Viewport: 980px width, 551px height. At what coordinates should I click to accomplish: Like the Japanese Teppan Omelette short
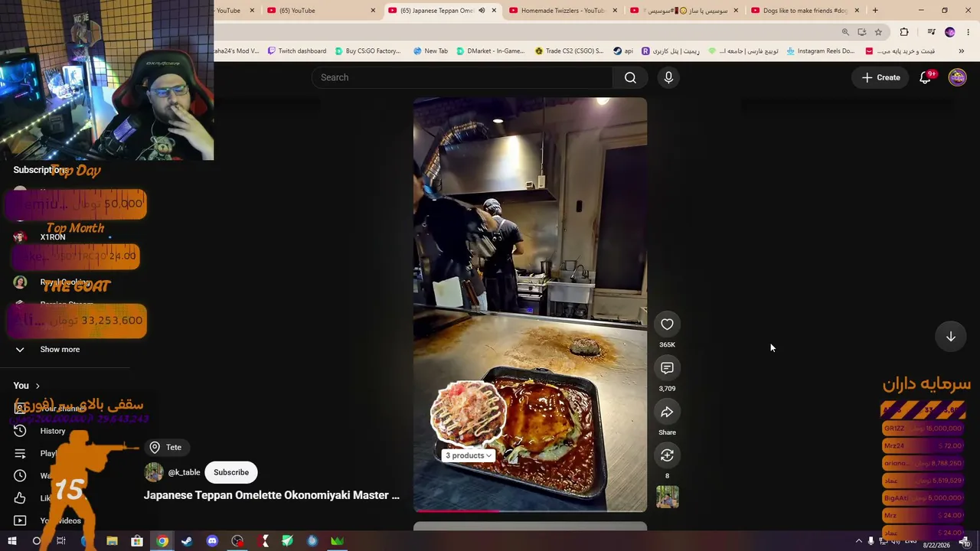(x=667, y=324)
